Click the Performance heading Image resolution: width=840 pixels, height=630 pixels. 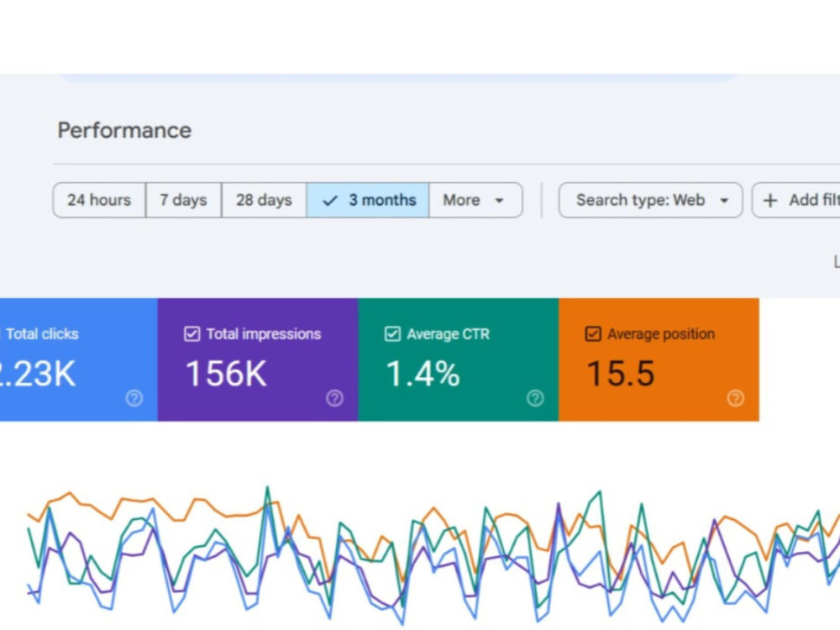click(x=124, y=130)
